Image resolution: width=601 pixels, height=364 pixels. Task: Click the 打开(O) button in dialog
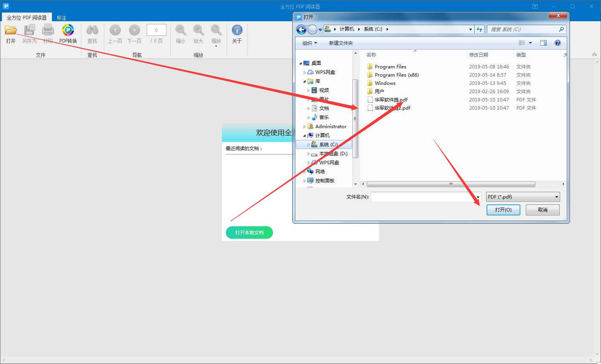coord(503,210)
